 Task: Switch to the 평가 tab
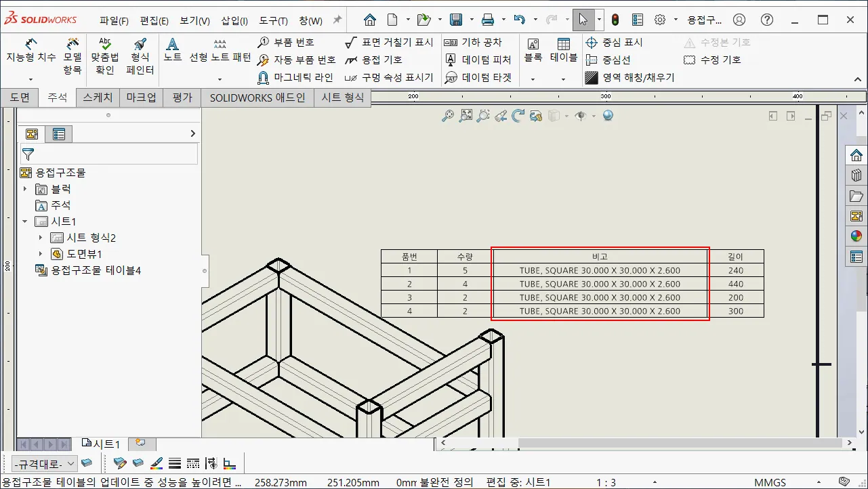182,98
